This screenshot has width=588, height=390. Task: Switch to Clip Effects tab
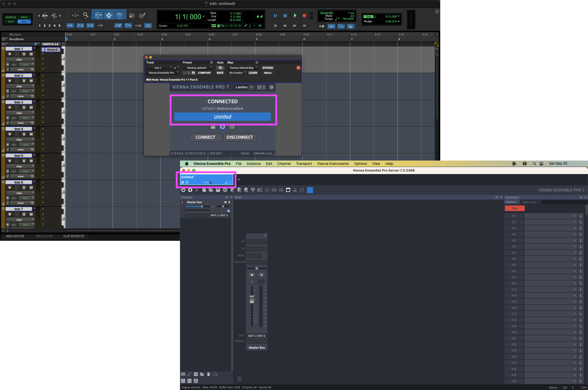pyautogui.click(x=73, y=236)
